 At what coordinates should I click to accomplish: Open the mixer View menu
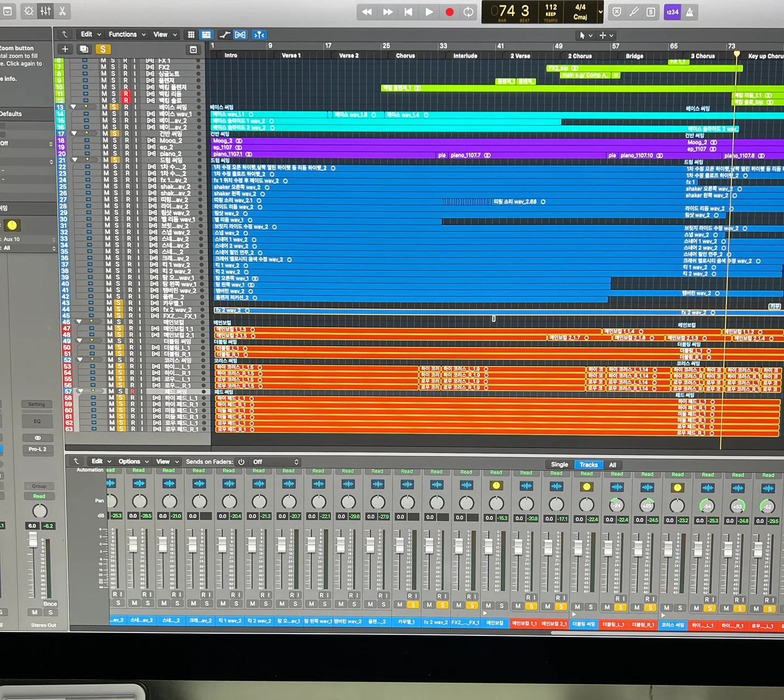point(167,461)
